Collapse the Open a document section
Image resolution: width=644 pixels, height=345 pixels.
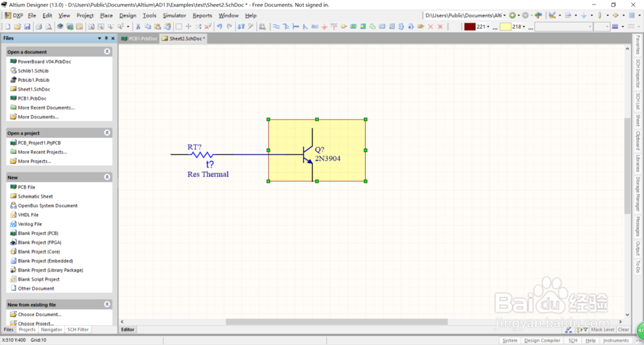107,51
